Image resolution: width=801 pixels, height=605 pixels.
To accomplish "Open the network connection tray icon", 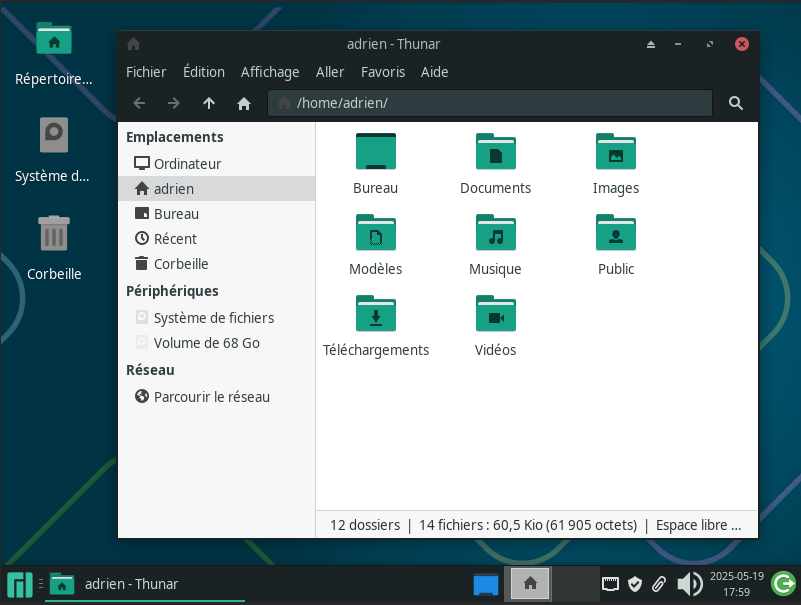I will point(610,584).
